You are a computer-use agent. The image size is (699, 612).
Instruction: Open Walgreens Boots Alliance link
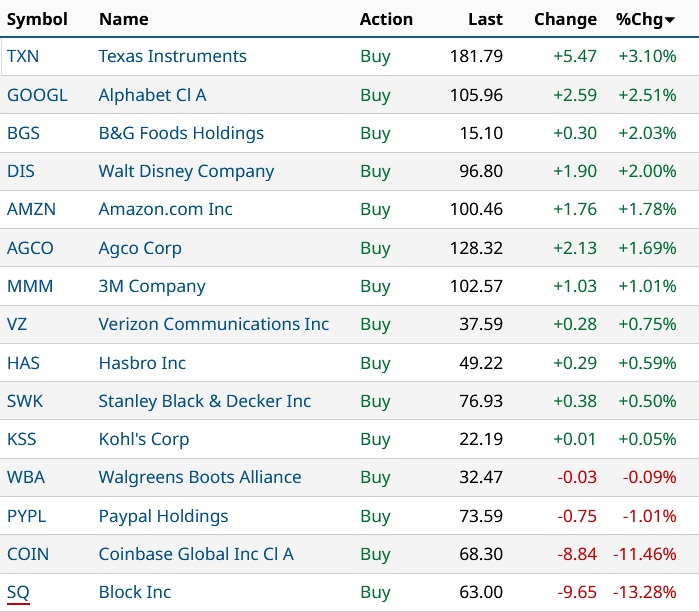coord(199,478)
